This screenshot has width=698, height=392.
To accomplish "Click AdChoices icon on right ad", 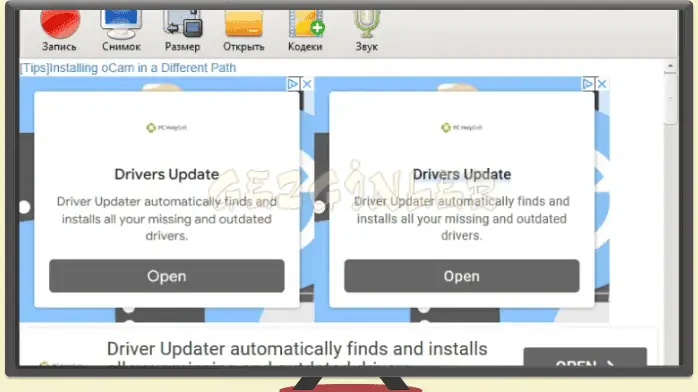I will coord(588,84).
